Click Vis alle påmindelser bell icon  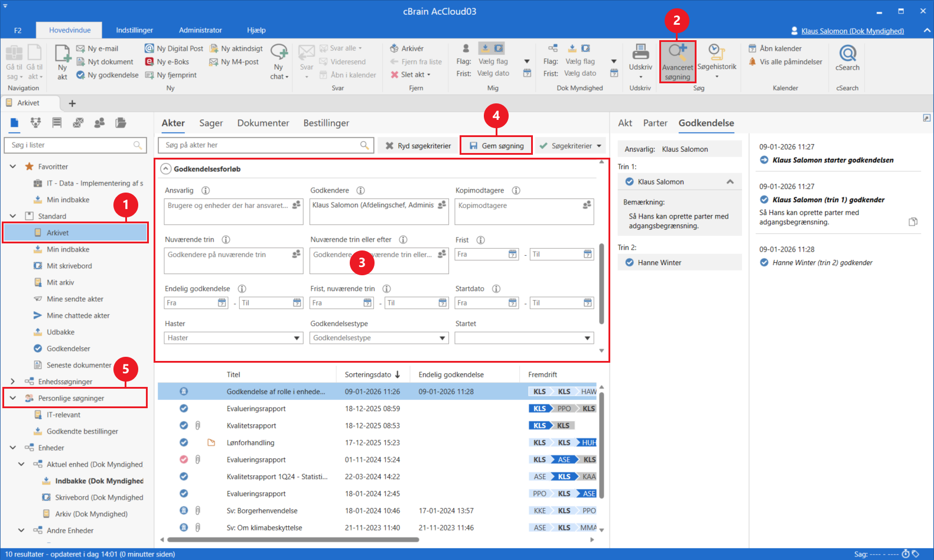pos(753,61)
